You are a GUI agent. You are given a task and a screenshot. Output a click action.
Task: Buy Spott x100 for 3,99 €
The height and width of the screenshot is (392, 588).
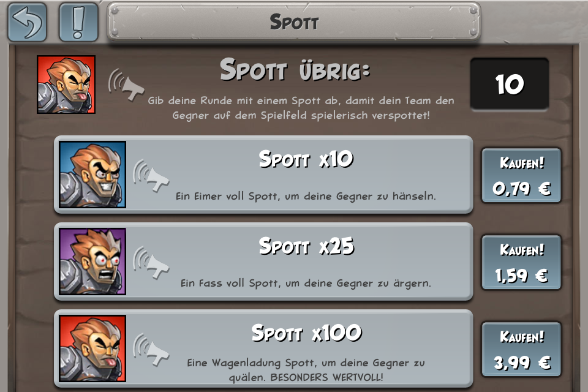[521, 349]
